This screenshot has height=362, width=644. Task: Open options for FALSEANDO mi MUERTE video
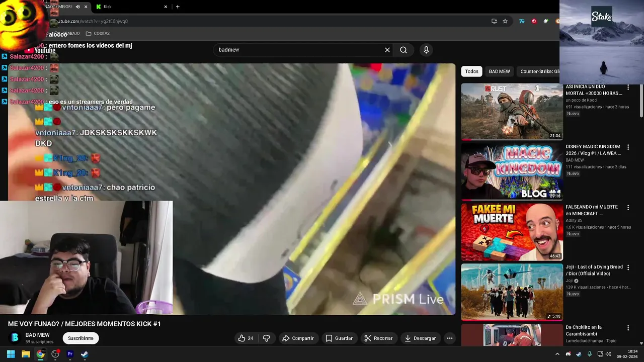628,208
